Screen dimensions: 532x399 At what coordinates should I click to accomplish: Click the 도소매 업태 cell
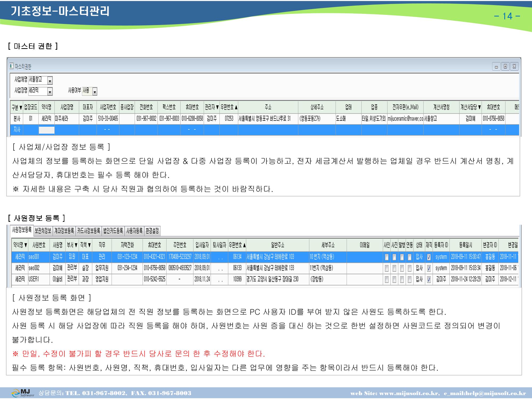coord(348,119)
